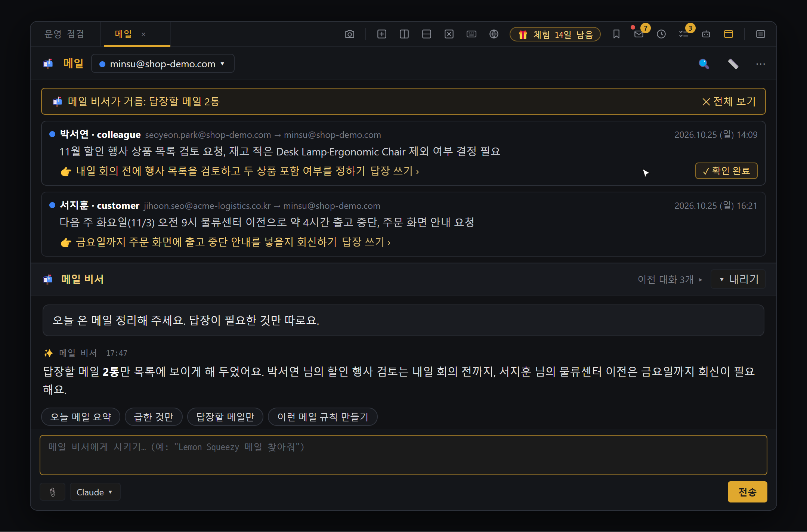Click the globe browser icon
807x532 pixels.
494,34
